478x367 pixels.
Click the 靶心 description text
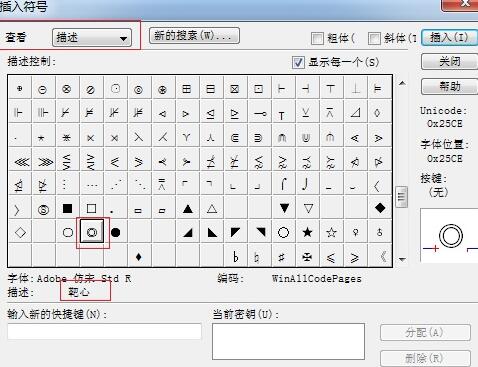(79, 292)
